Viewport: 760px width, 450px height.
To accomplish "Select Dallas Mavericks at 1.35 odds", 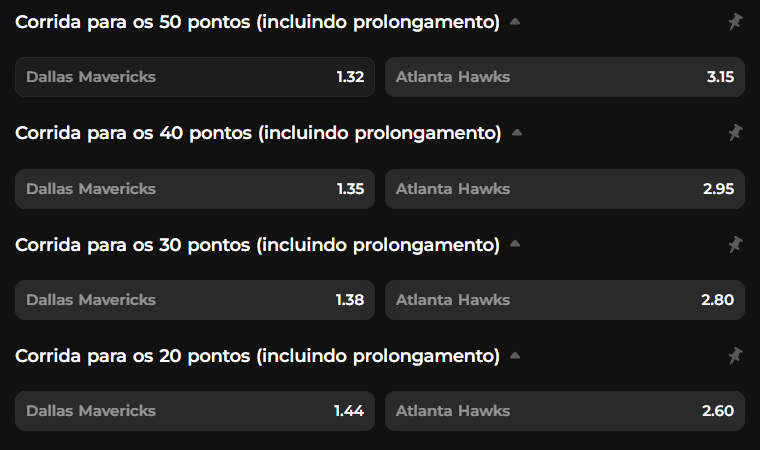I will coord(195,189).
